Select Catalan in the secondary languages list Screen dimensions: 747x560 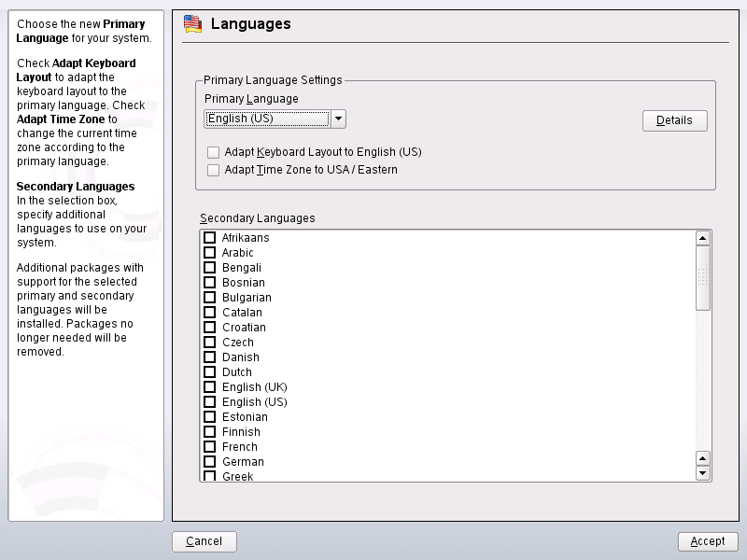tap(210, 313)
